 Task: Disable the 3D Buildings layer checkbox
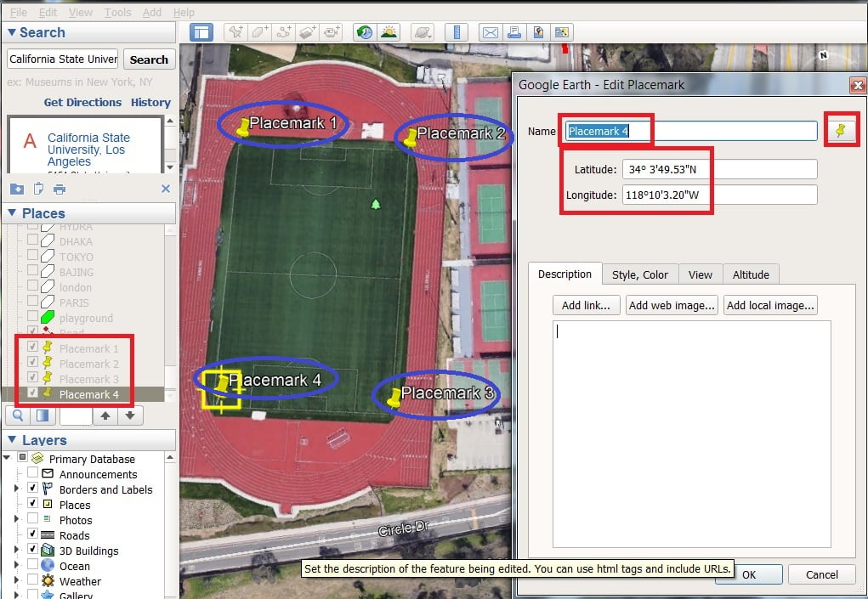pos(32,549)
